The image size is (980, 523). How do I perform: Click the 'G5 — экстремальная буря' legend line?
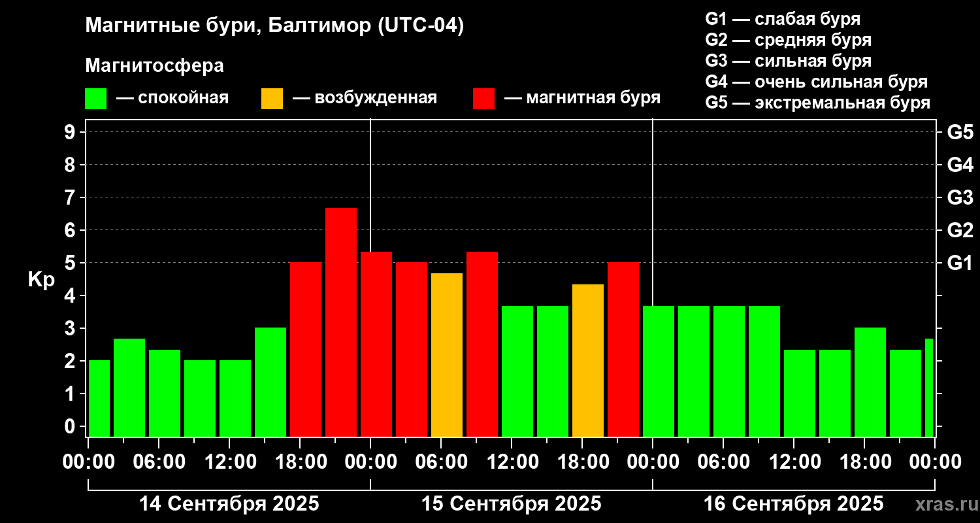pos(817,103)
